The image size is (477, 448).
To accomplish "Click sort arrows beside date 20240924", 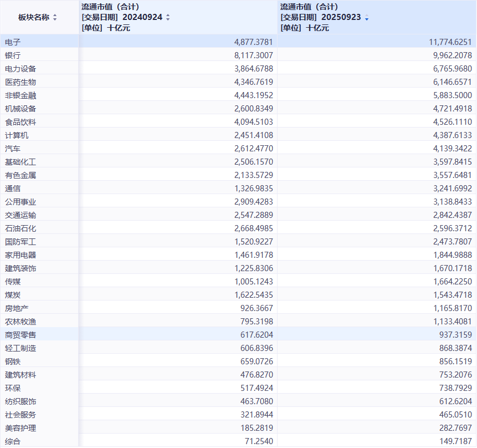I will tap(168, 18).
